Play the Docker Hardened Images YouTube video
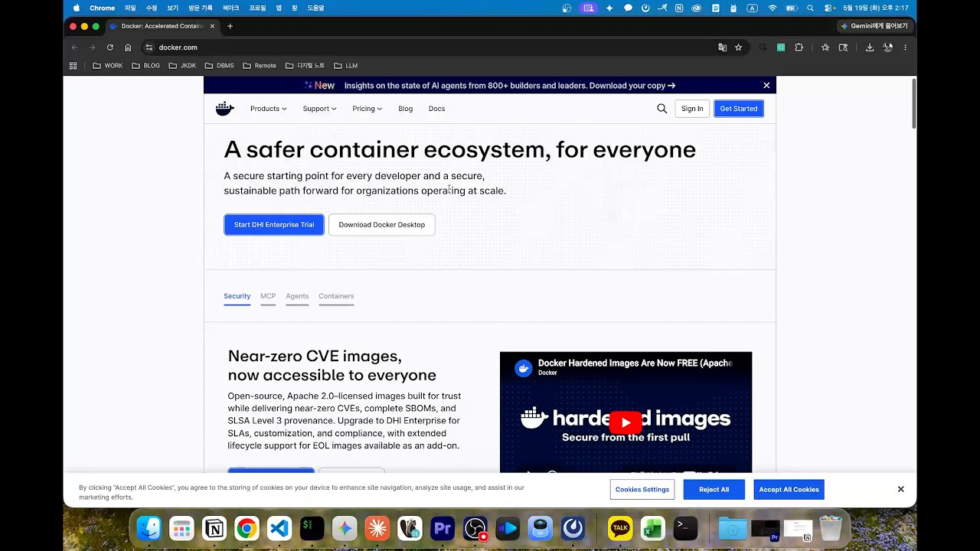Viewport: 980px width, 551px height. tap(626, 422)
